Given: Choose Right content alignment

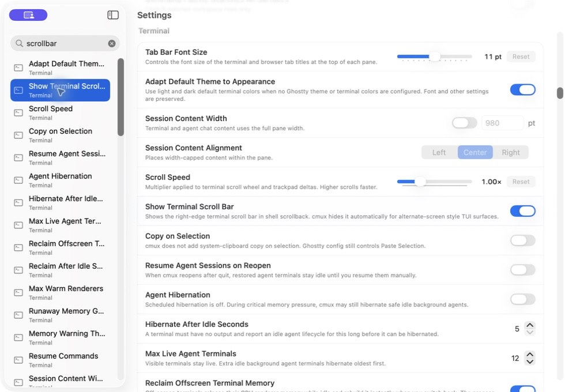Looking at the screenshot, I should pyautogui.click(x=511, y=152).
